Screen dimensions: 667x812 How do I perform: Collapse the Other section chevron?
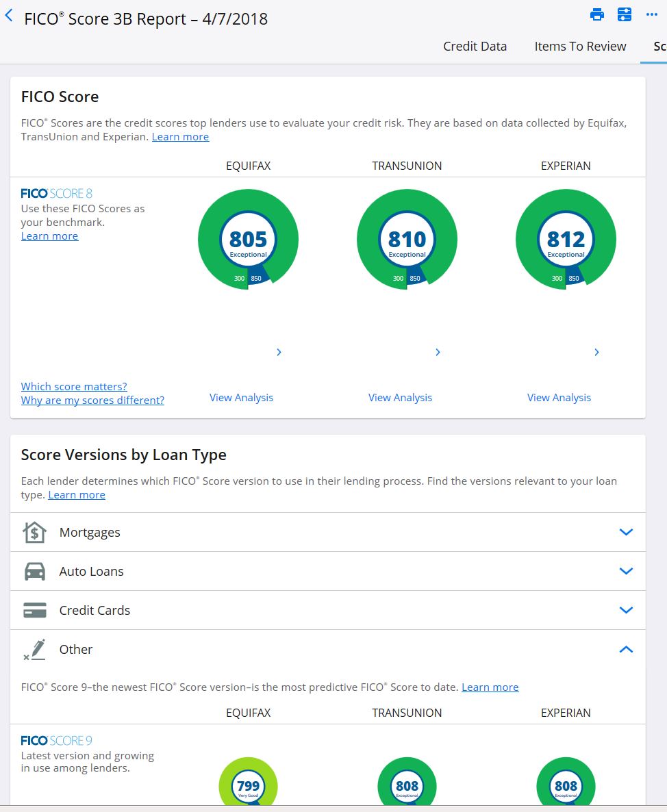(626, 649)
